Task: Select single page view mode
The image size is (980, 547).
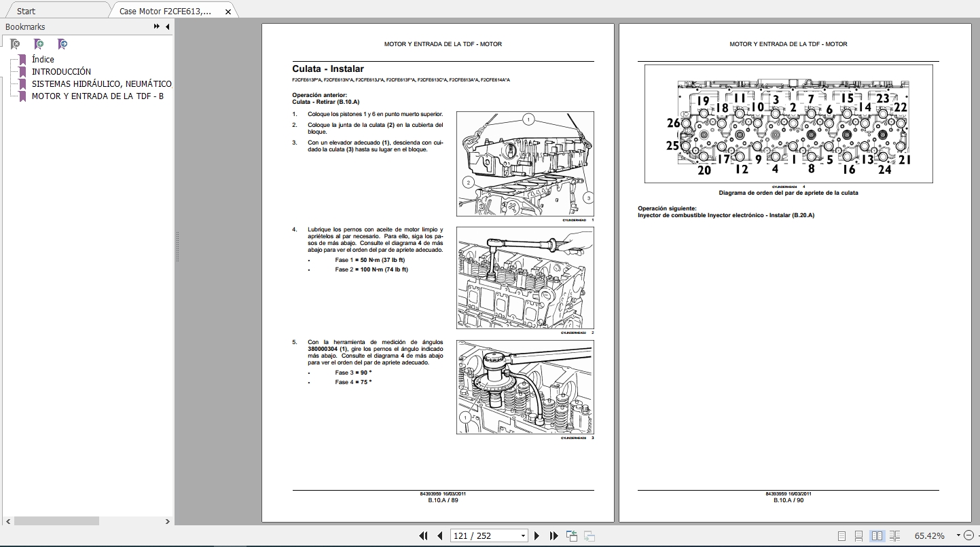Action: [x=842, y=535]
